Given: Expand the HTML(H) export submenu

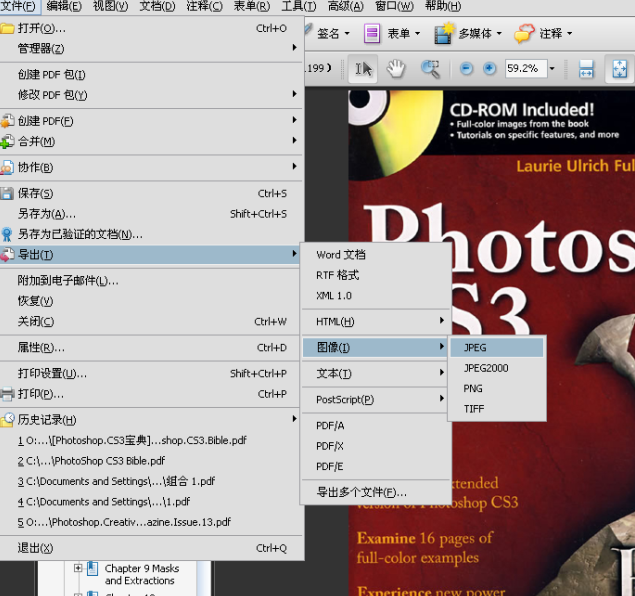Looking at the screenshot, I should coord(376,321).
